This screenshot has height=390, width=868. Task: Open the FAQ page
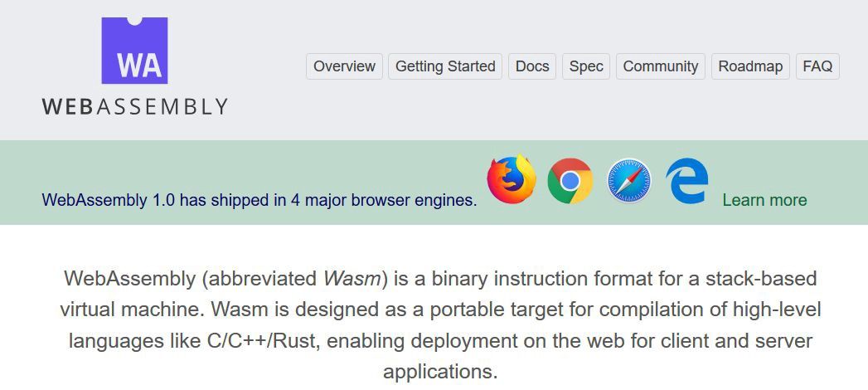pos(817,66)
